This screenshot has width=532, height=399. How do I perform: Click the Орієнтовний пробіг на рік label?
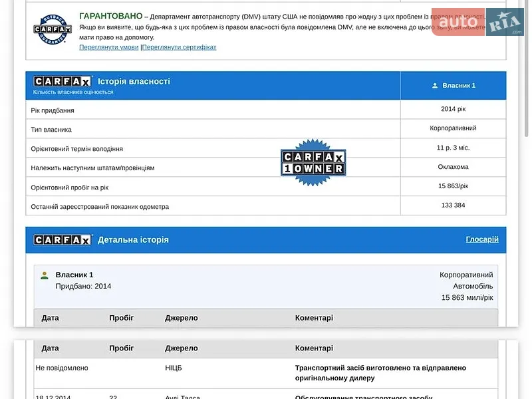pyautogui.click(x=70, y=188)
